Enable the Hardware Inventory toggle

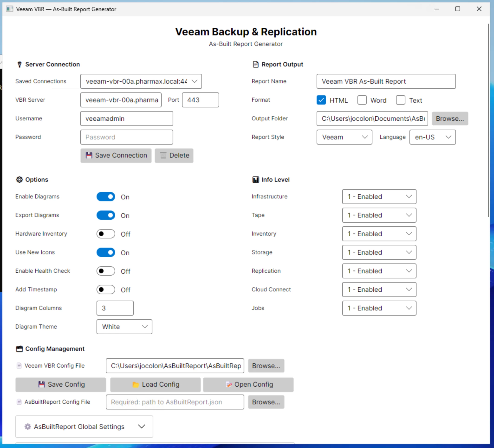[106, 234]
